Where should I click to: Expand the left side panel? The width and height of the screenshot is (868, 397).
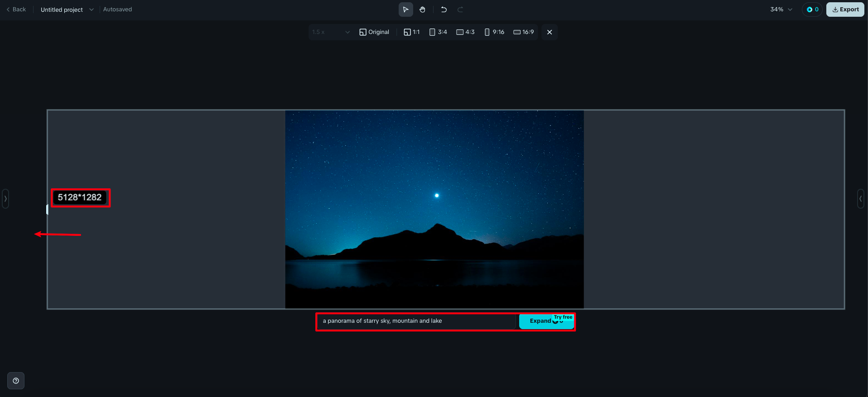click(5, 199)
